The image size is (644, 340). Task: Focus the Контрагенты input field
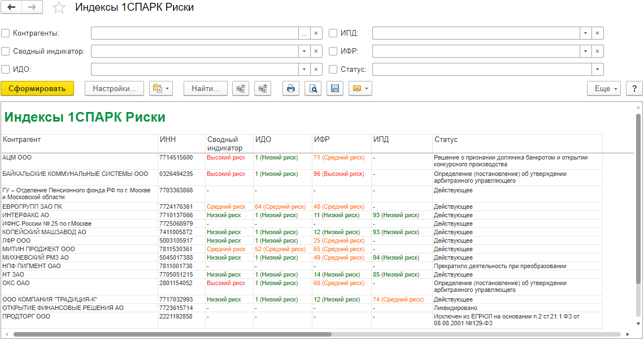(195, 33)
